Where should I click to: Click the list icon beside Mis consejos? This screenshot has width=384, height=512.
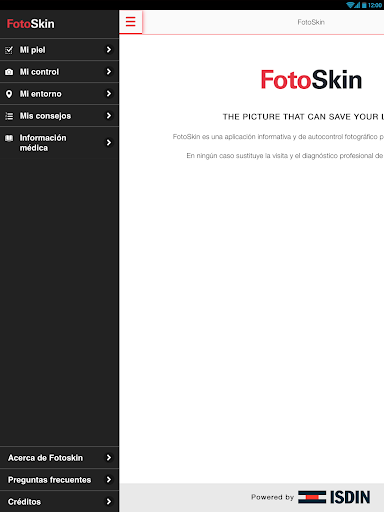(9, 116)
